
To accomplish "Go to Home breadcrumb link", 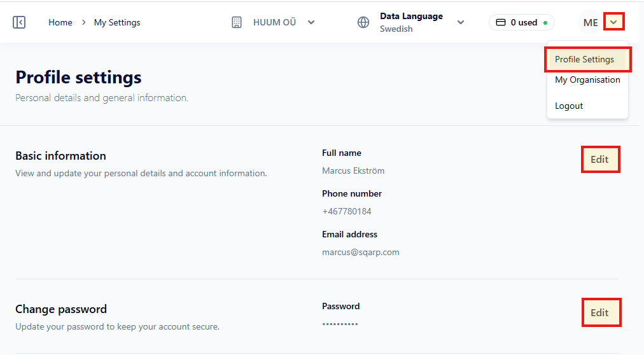I will click(x=60, y=22).
